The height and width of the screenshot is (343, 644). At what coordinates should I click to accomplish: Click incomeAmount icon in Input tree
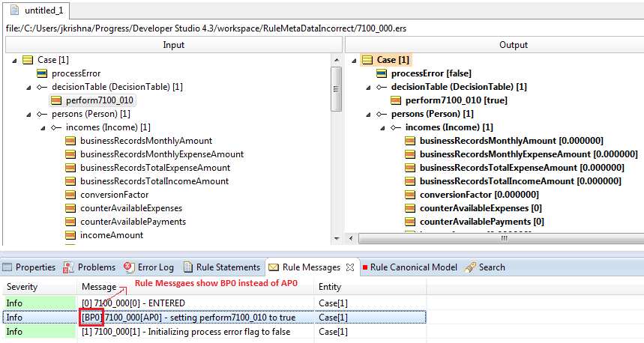pyautogui.click(x=70, y=235)
